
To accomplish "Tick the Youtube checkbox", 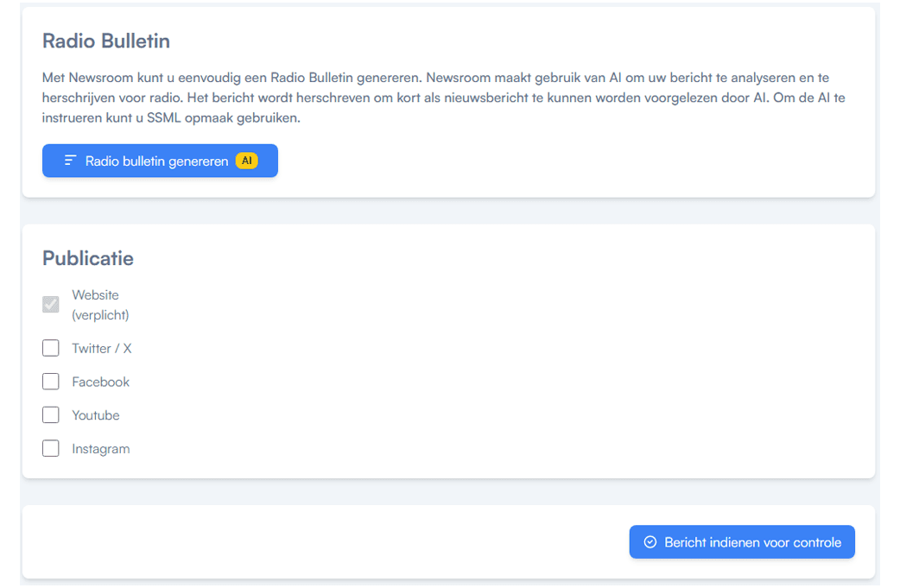I will tap(50, 414).
